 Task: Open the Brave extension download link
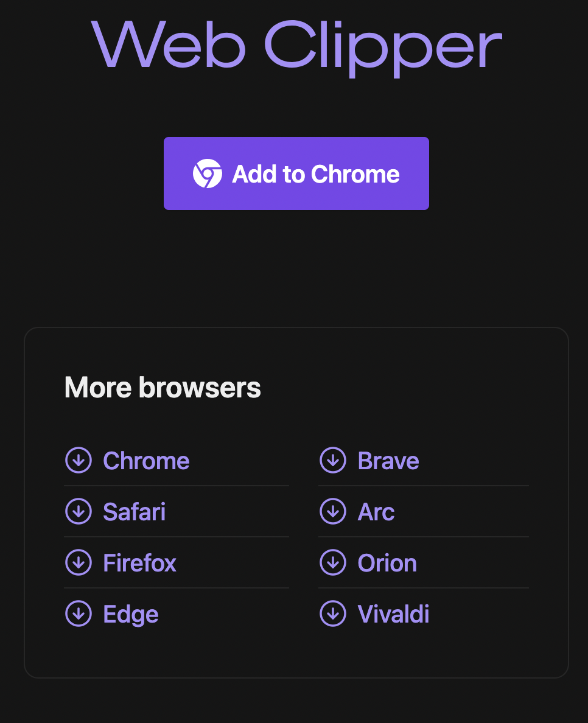[388, 461]
